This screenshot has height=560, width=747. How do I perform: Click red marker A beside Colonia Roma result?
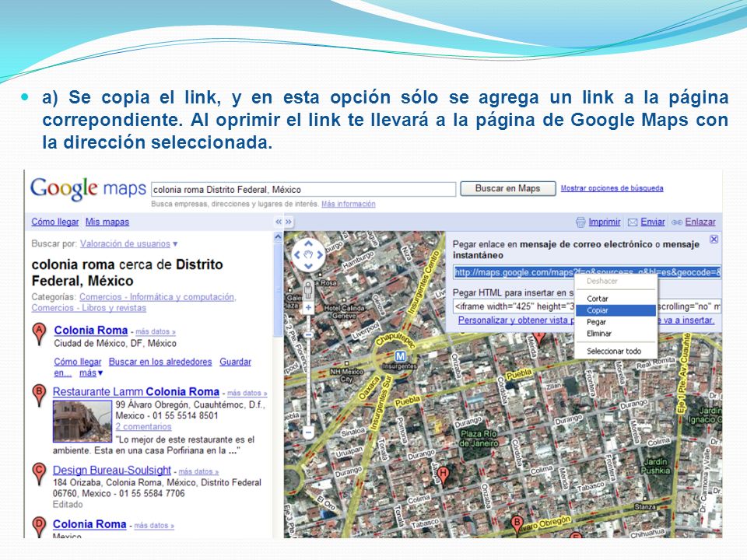[39, 333]
